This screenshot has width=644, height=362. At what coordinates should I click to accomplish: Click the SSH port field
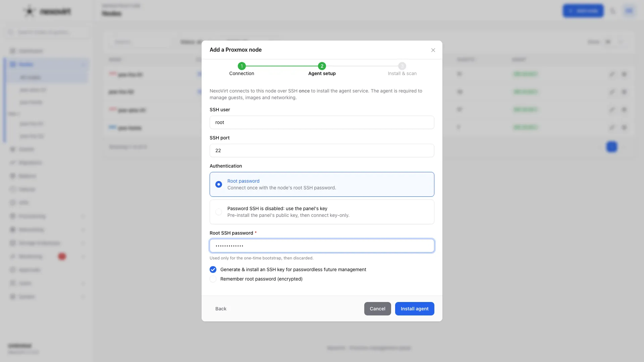tap(322, 150)
